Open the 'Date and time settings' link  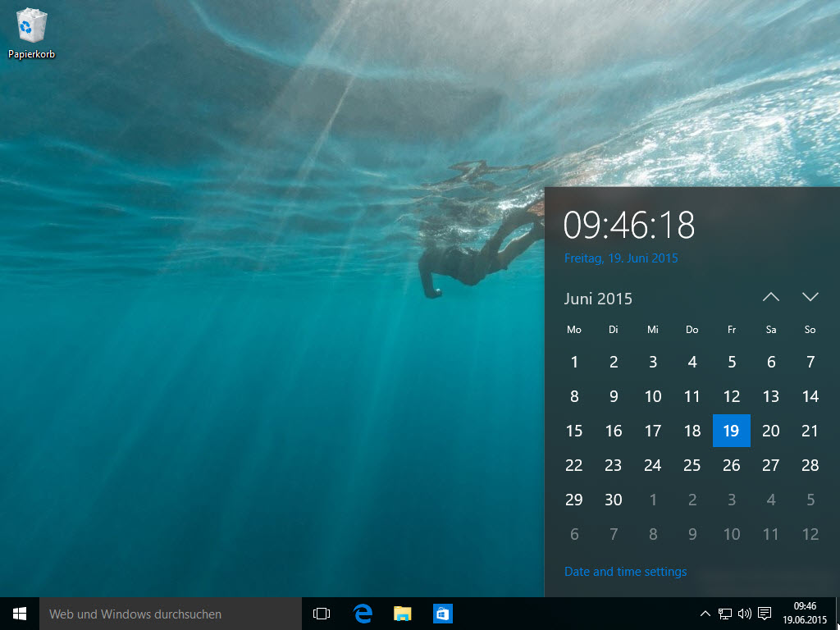tap(625, 572)
